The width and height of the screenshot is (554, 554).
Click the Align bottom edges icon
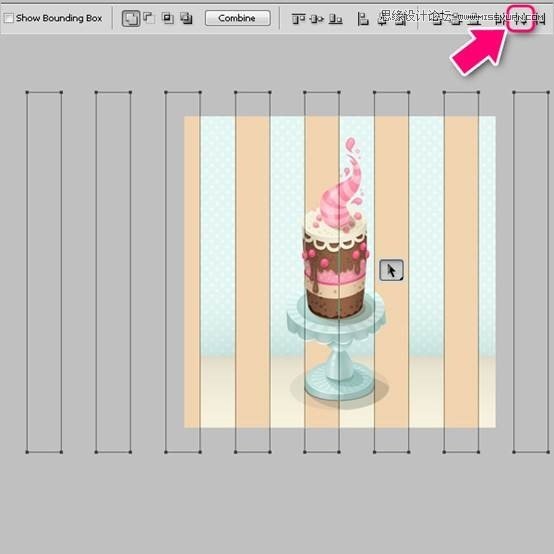coord(335,19)
